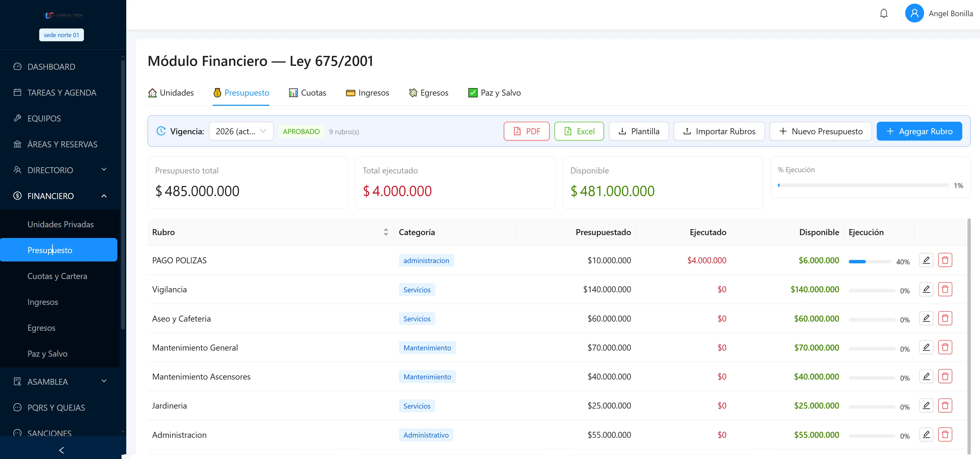
Task: Click the $140.000.000 Vigilancia presupuestado cell
Action: 607,289
